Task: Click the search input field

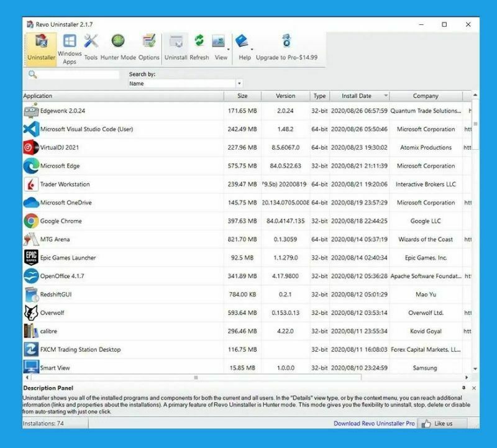Action: [79, 75]
